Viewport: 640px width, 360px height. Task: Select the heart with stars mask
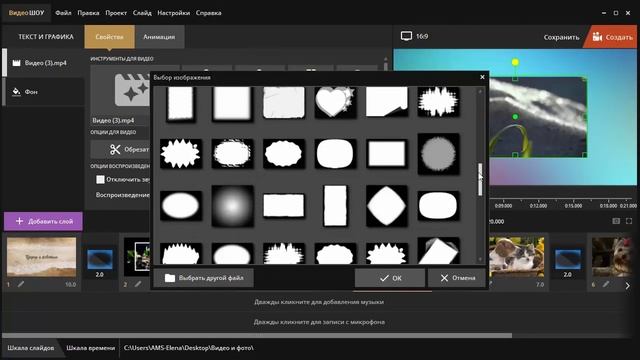click(335, 102)
